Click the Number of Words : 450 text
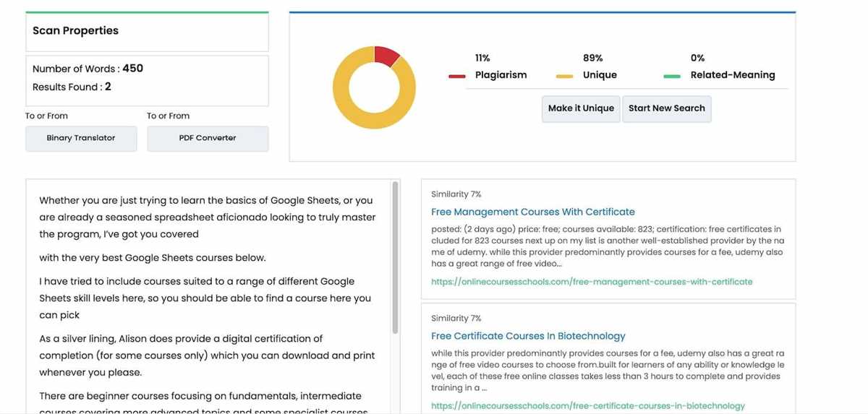 [x=88, y=69]
